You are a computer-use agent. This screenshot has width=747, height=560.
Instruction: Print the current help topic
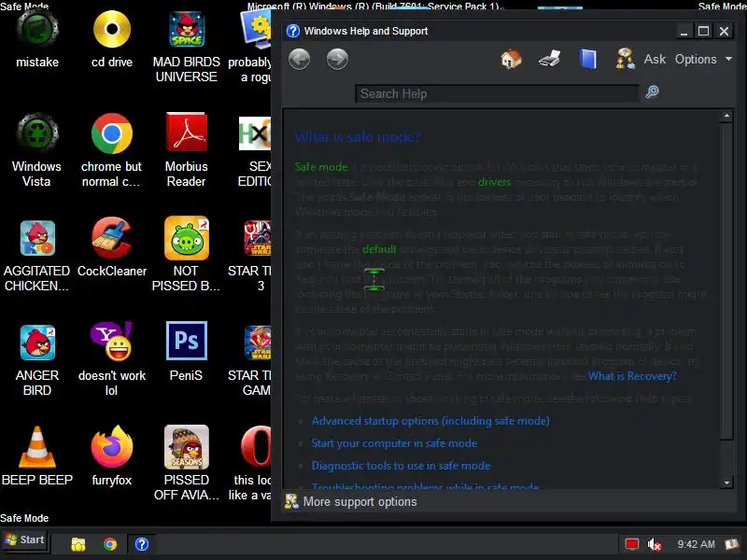[x=549, y=60]
